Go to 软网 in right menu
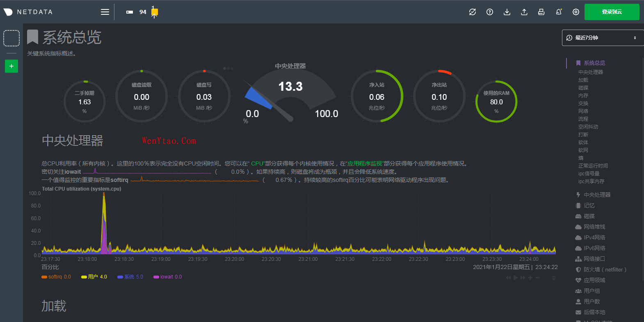The height and width of the screenshot is (322, 644). (583, 150)
